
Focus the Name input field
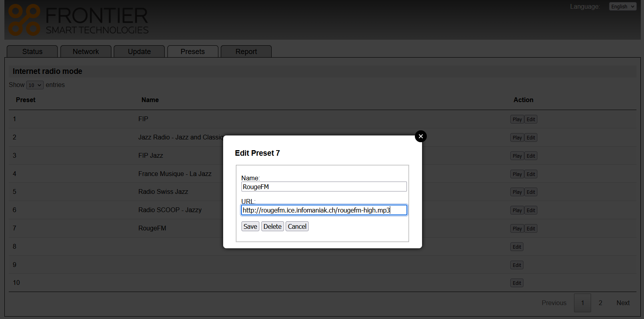click(x=324, y=187)
